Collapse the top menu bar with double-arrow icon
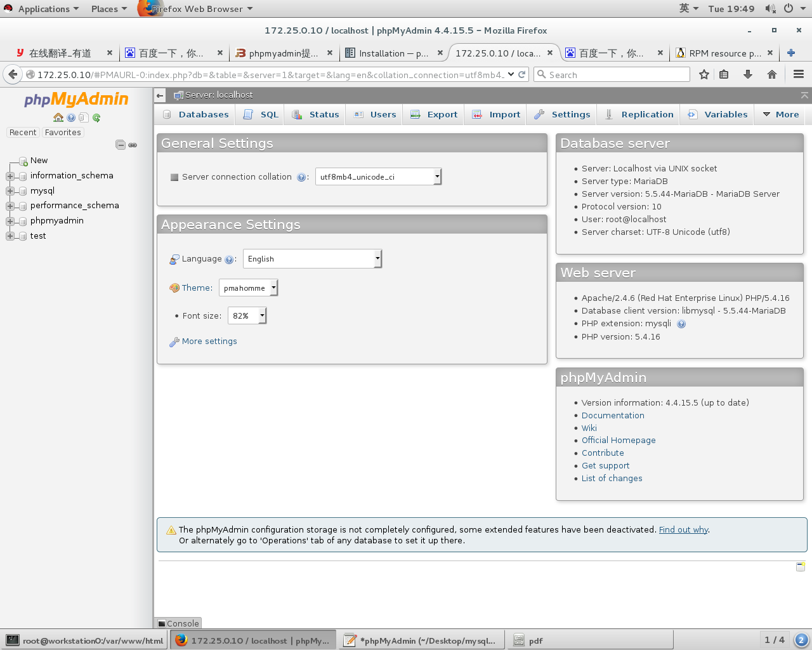812x650 pixels. 804,95
